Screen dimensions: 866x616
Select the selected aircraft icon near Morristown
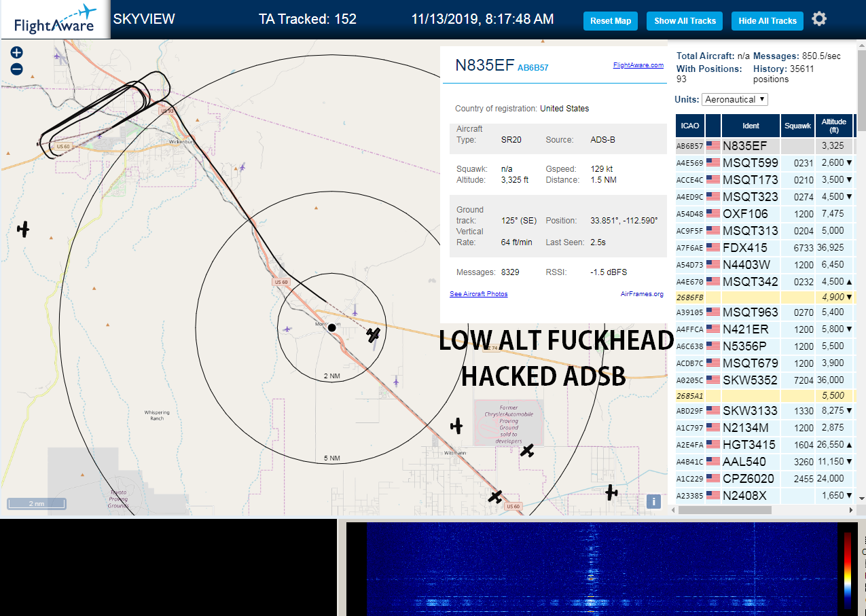[x=374, y=334]
